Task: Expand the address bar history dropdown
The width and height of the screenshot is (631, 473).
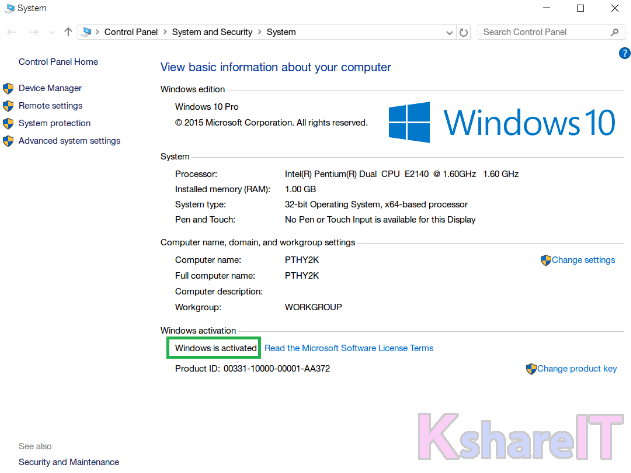Action: click(450, 33)
